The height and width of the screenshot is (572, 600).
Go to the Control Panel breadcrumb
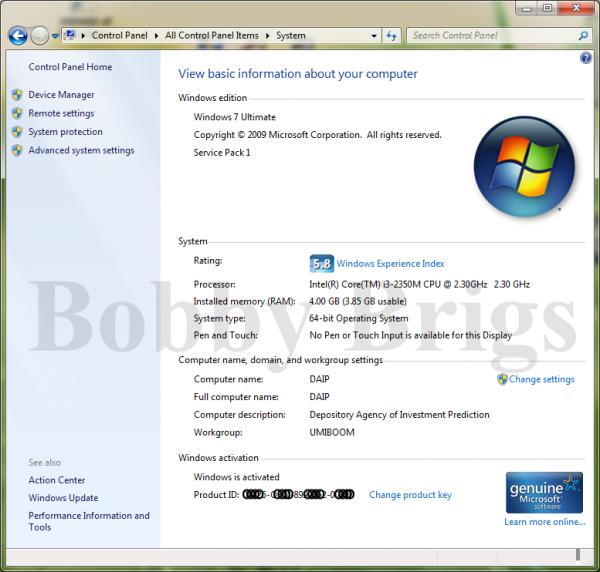click(x=119, y=36)
